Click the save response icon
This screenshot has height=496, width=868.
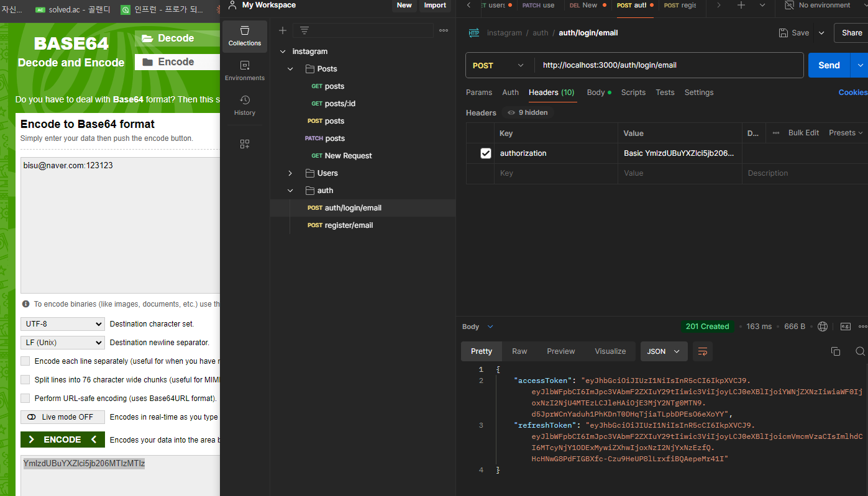[x=845, y=327]
